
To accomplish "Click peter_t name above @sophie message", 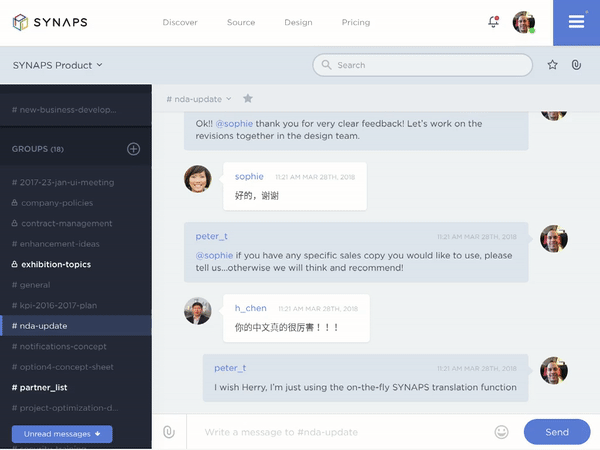I will click(212, 236).
